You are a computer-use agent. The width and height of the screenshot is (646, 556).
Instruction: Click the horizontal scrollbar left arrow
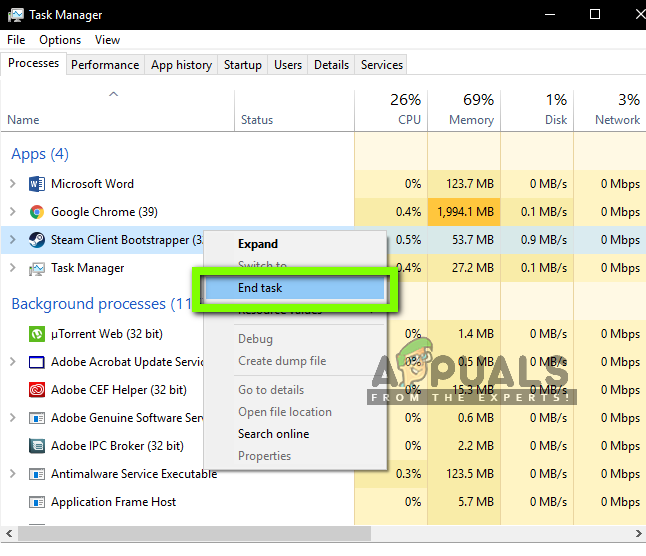9,534
